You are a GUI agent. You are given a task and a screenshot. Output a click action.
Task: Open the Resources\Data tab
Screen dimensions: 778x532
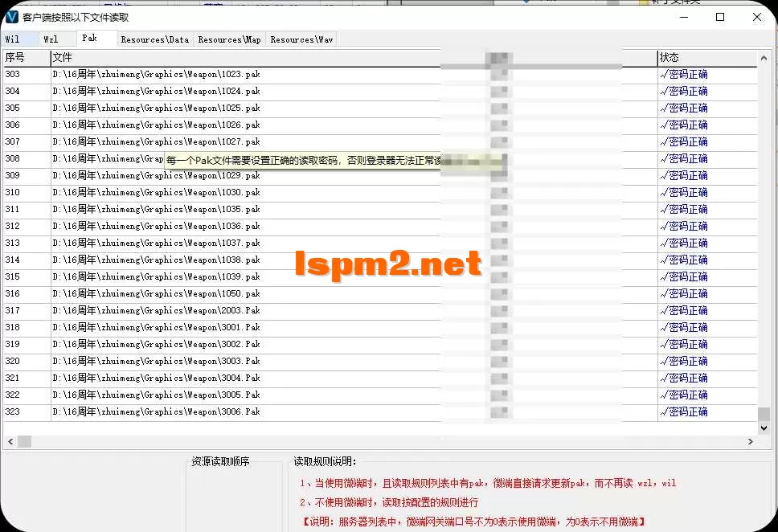point(155,39)
